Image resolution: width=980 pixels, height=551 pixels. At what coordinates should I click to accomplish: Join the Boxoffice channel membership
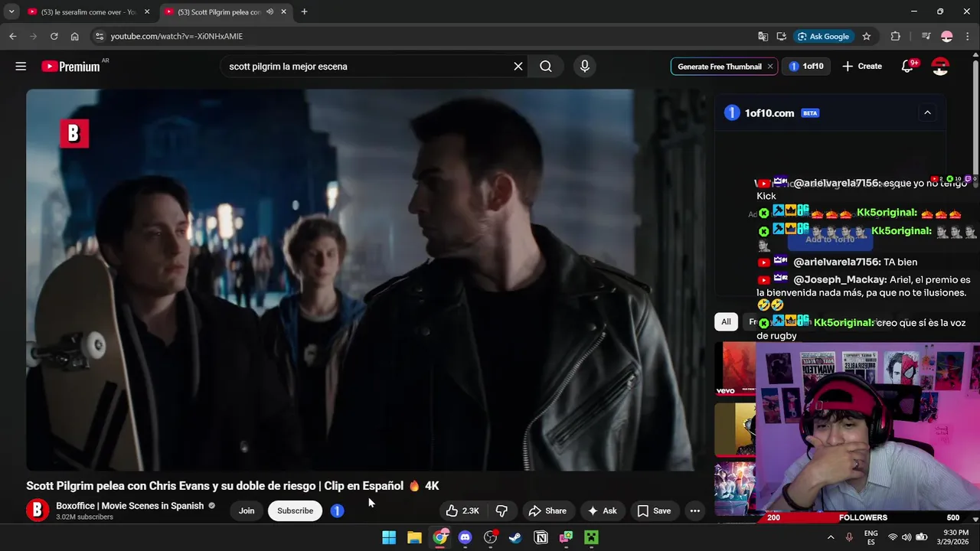point(247,510)
